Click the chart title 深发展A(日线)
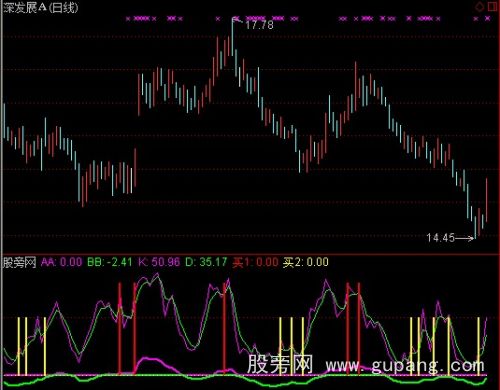 click(41, 7)
